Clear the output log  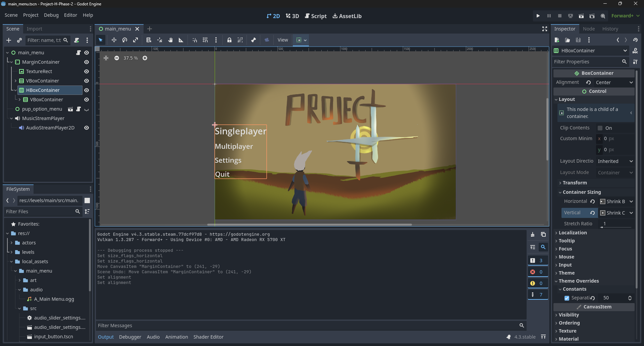pyautogui.click(x=533, y=235)
